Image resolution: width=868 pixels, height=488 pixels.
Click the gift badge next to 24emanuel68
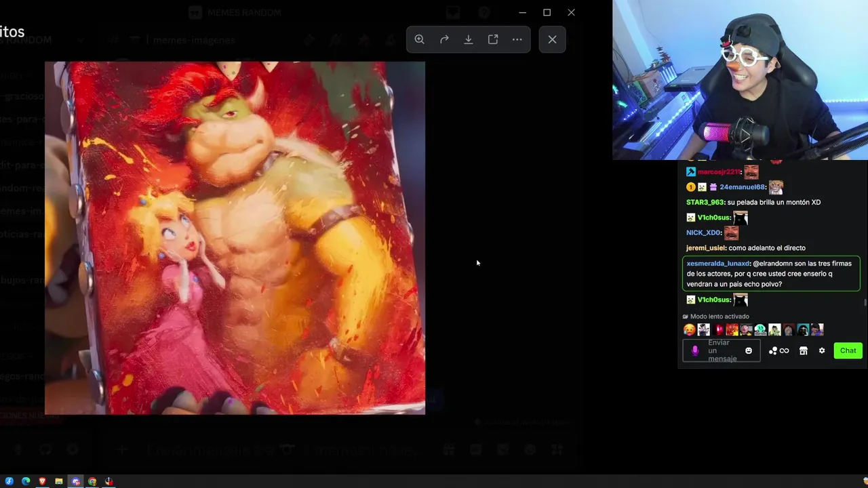[713, 187]
